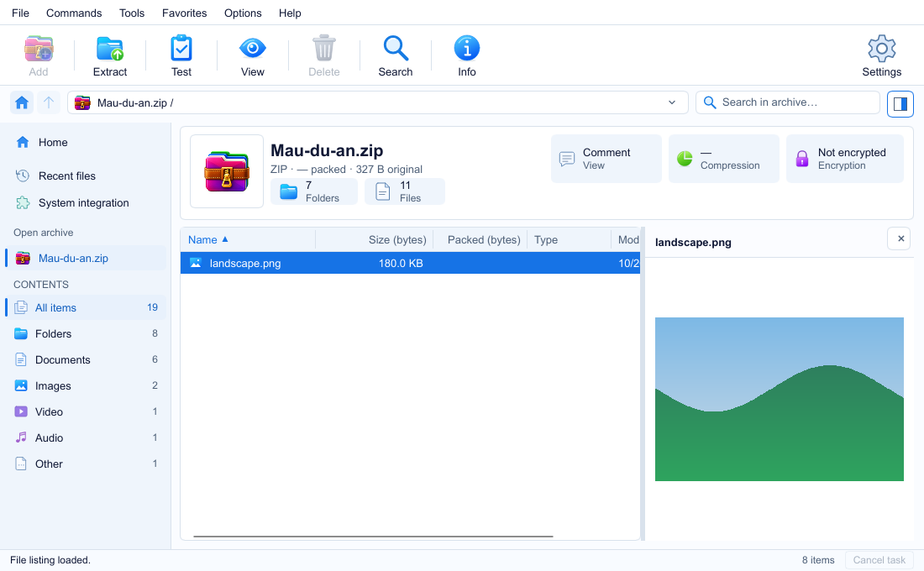924x571 pixels.
Task: Filter contents by Images
Action: [x=86, y=386]
